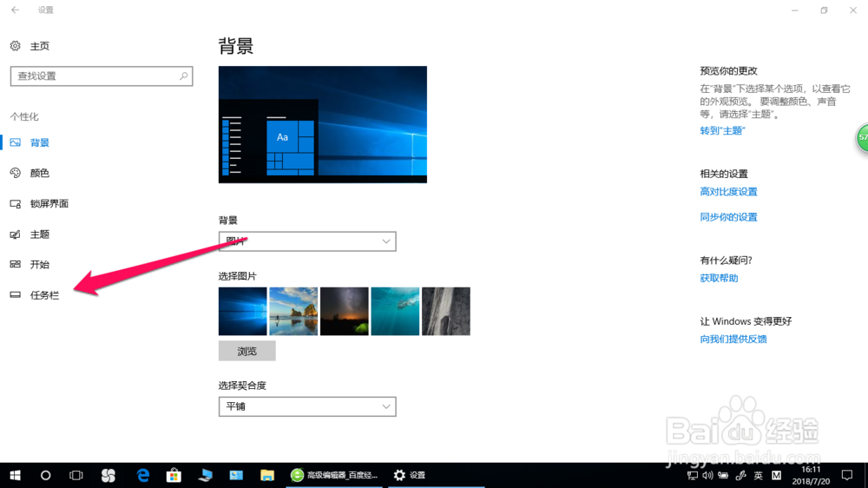Select the 颜色 palette icon
868x488 pixels.
pyautogui.click(x=16, y=174)
